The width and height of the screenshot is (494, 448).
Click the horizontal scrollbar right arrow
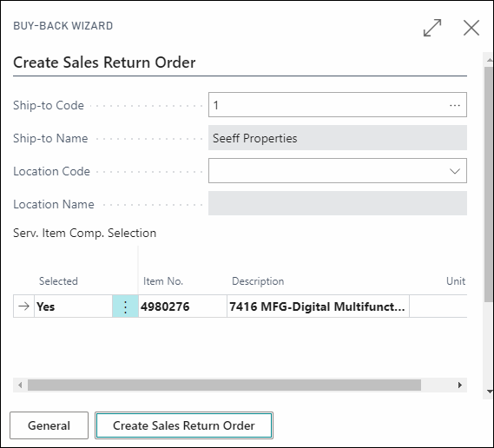pos(459,385)
